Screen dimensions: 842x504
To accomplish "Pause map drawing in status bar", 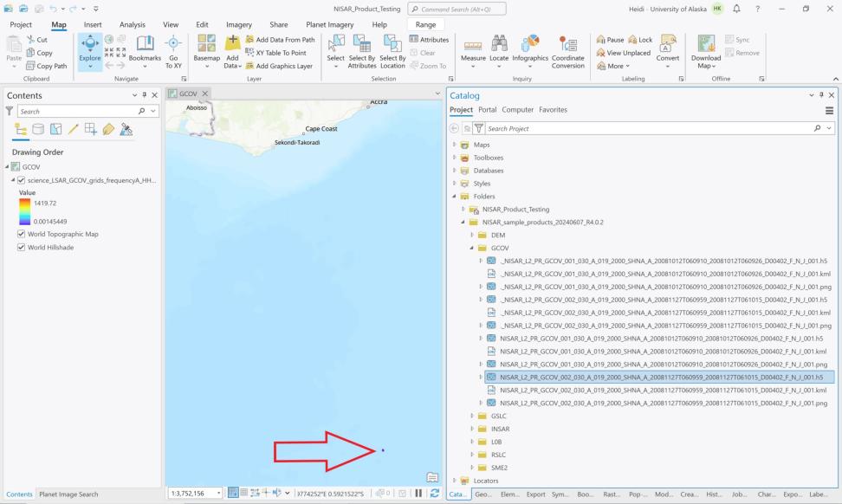I will click(418, 493).
